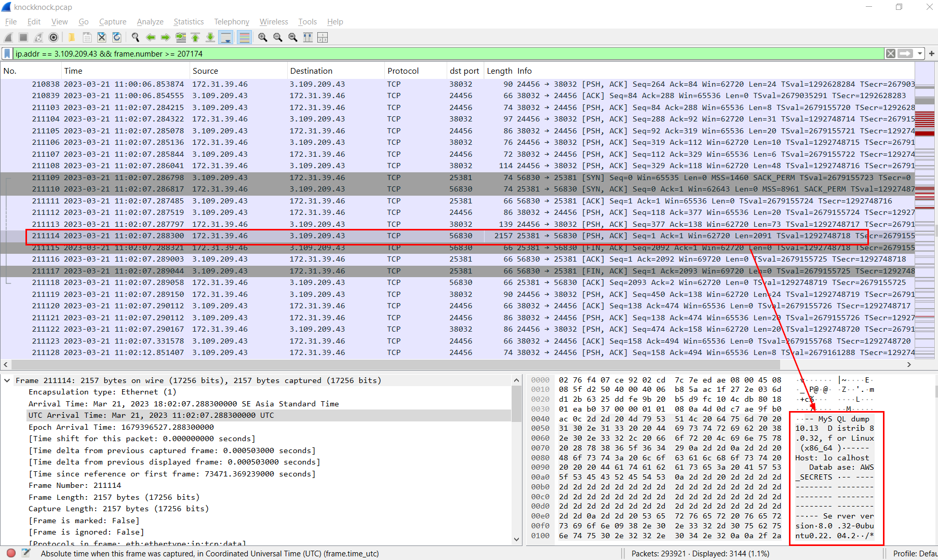Zoom in on the packet list
The height and width of the screenshot is (560, 938).
[x=262, y=37]
